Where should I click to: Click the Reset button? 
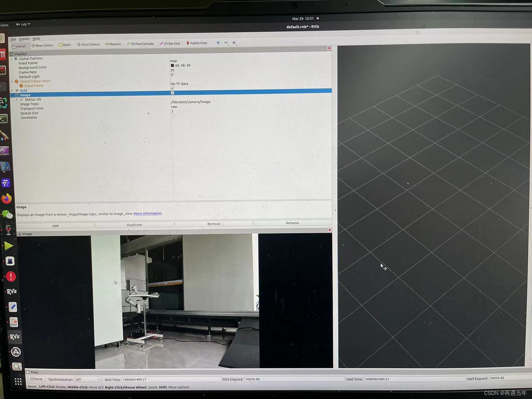(32, 386)
